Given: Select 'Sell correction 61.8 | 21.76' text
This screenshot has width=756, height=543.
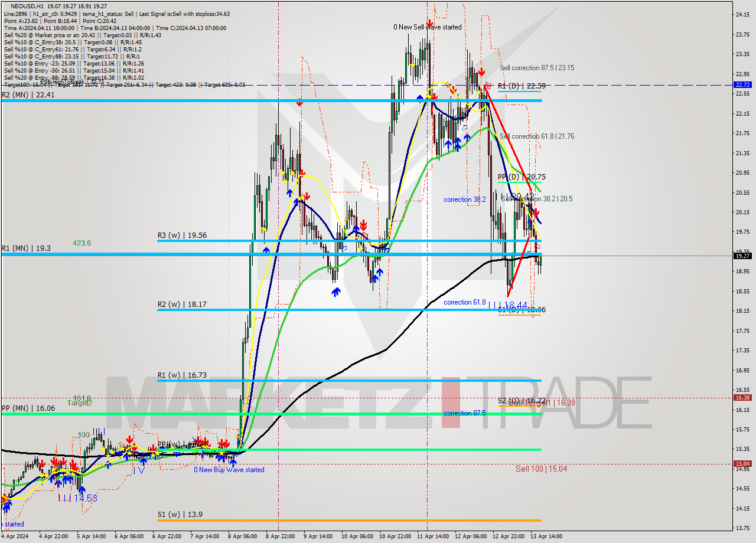Looking at the screenshot, I should [537, 136].
